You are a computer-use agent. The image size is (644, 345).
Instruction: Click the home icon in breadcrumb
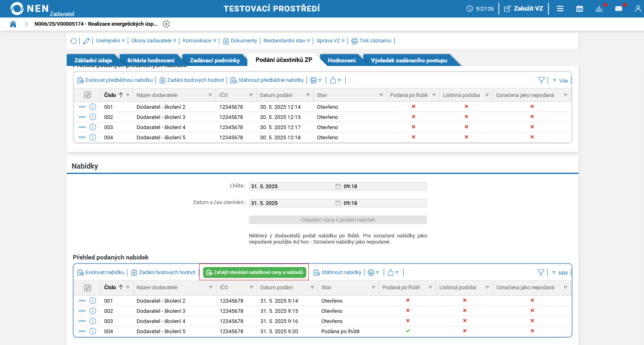point(13,24)
